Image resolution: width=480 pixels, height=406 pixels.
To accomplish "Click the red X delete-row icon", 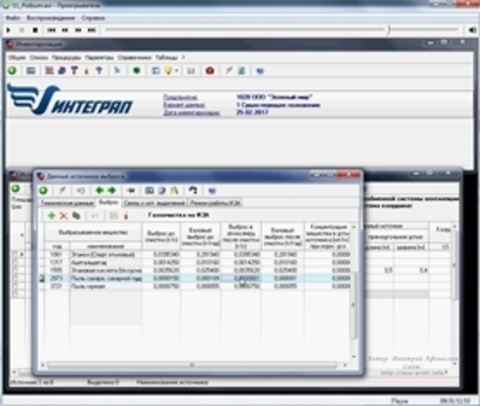I will coord(63,216).
